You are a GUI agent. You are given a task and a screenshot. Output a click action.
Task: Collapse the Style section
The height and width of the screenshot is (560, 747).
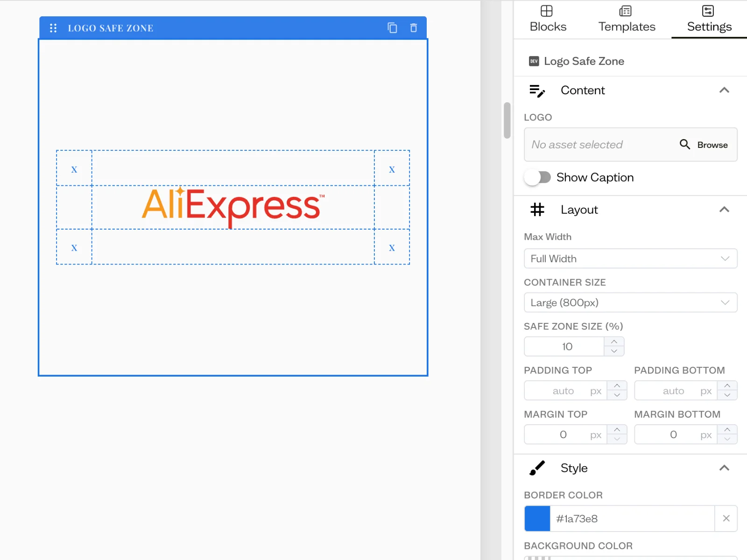tap(724, 468)
